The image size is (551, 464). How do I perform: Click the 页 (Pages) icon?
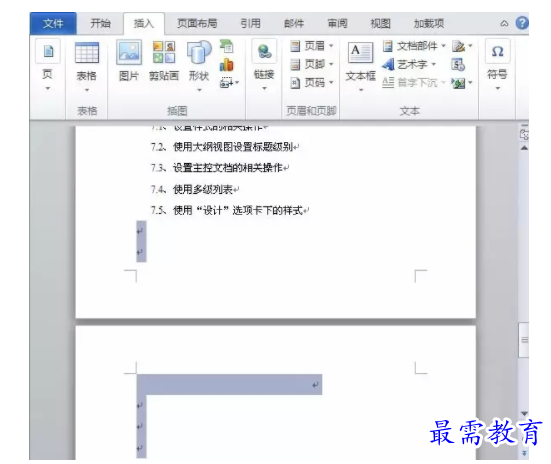48,51
